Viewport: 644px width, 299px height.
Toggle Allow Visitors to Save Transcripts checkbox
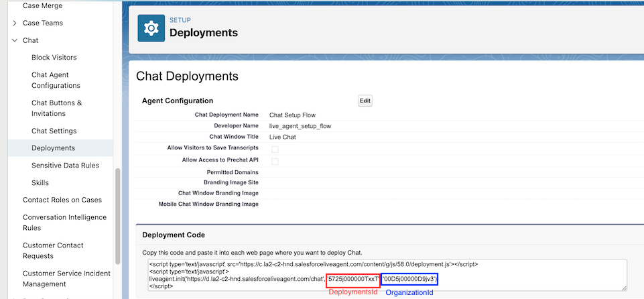tap(275, 148)
